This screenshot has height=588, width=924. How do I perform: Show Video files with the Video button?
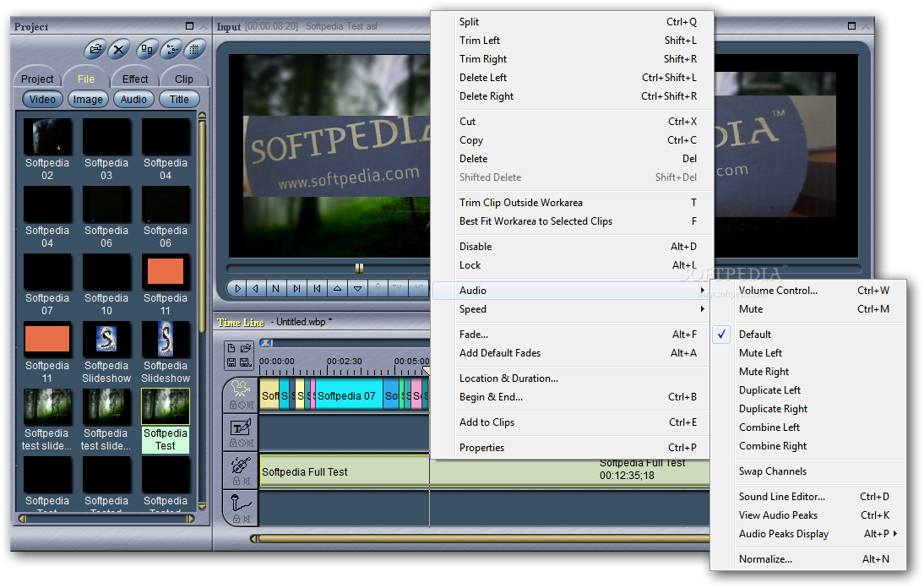coord(42,100)
